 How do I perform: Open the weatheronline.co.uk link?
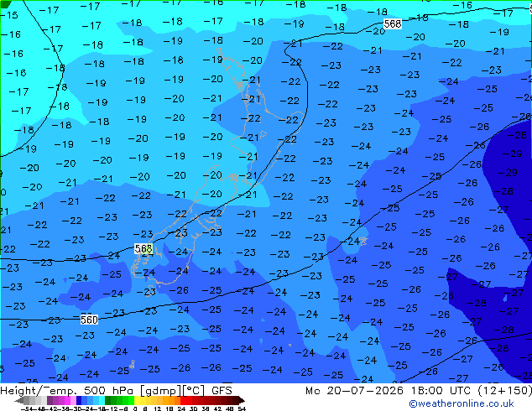pos(462,403)
